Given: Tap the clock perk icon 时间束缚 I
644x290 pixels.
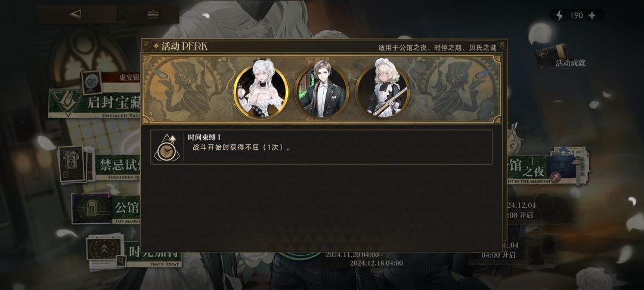Looking at the screenshot, I should point(167,147).
